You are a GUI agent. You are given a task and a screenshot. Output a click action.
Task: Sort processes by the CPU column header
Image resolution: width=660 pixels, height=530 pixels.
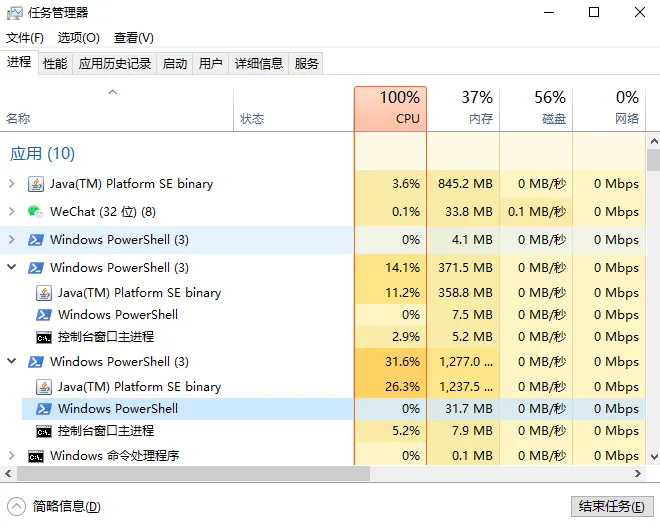390,108
